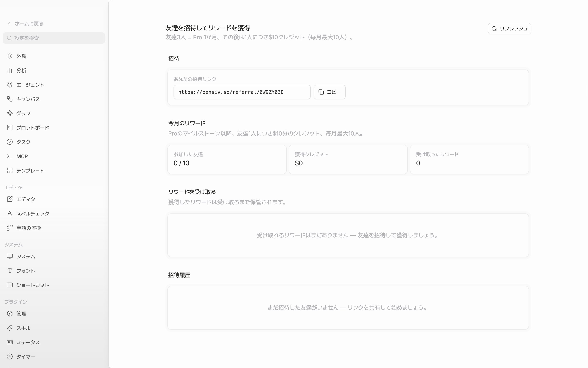Viewport: 588px width, 368px height.
Task: Select ショートカット in the sidebar
Action: [54, 285]
